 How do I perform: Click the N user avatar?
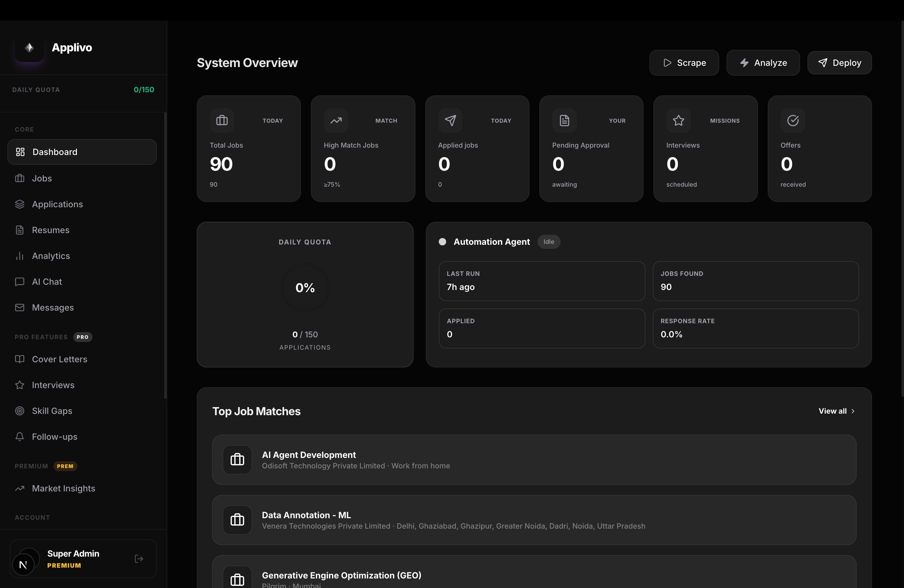point(23,565)
